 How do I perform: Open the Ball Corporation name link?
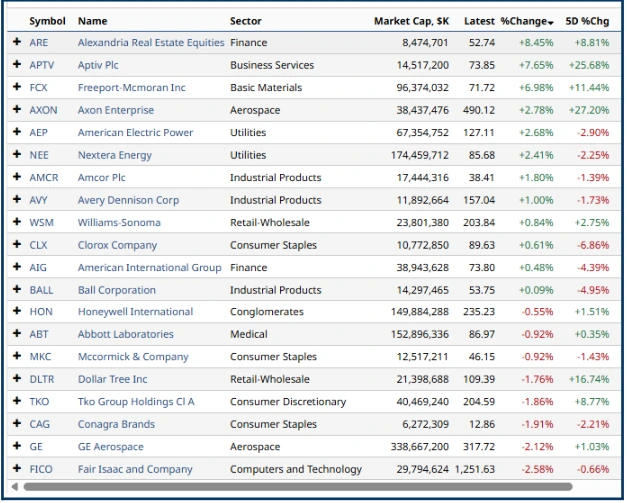pyautogui.click(x=117, y=290)
